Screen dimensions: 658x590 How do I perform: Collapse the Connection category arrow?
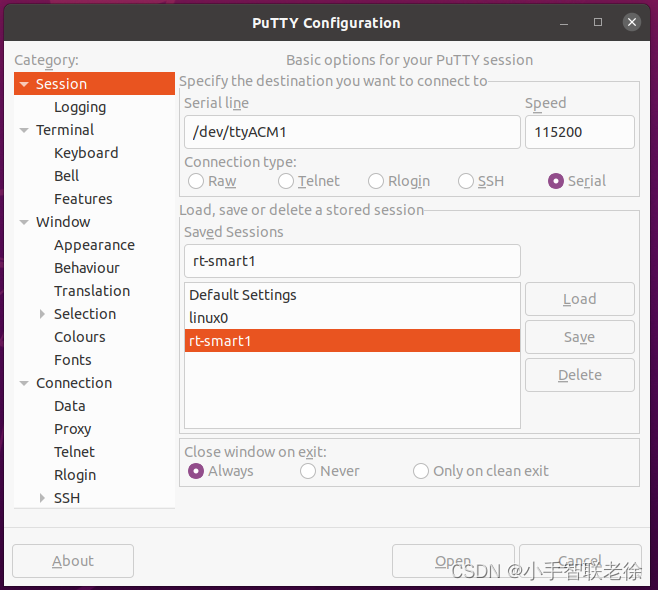click(x=24, y=383)
